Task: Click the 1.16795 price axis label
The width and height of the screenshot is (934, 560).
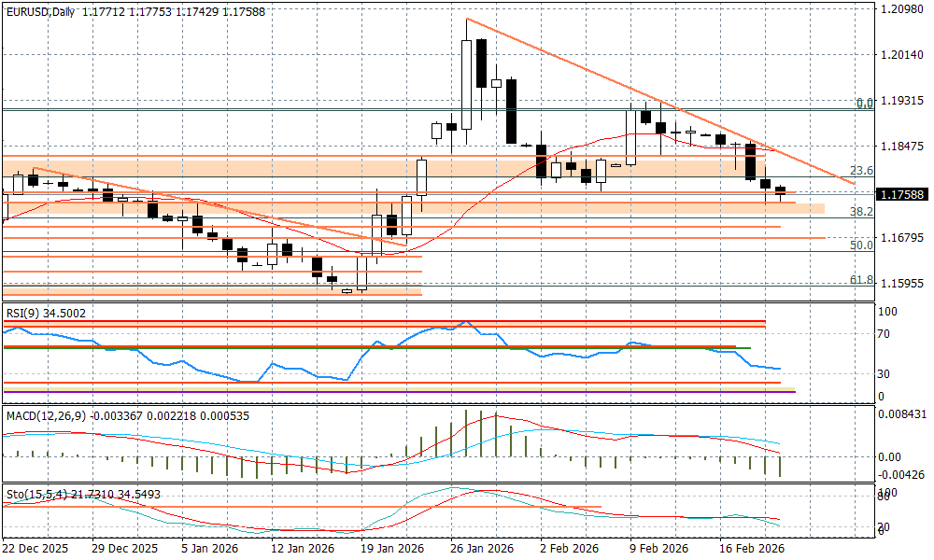Action: click(x=901, y=237)
